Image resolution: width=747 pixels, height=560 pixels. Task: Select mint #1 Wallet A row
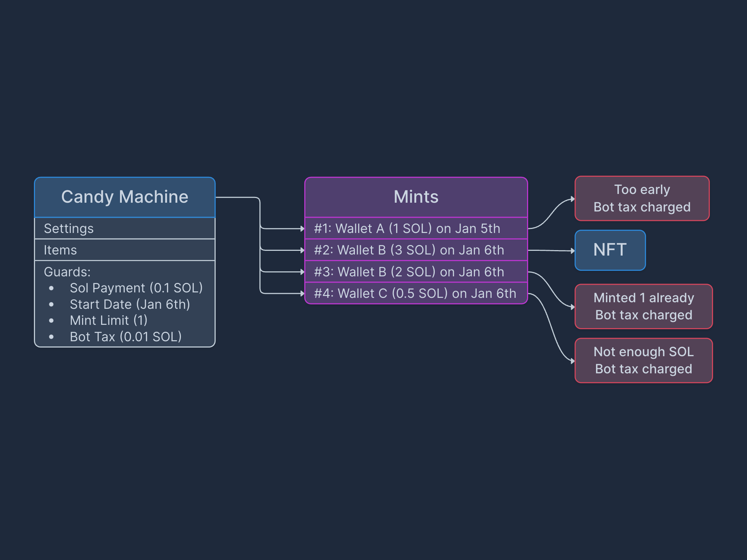pos(416,229)
